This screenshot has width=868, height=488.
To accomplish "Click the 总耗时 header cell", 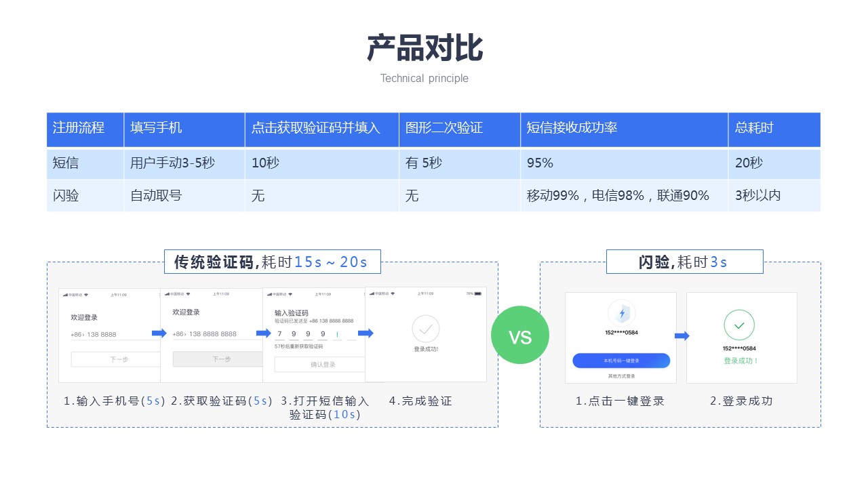I will [774, 129].
